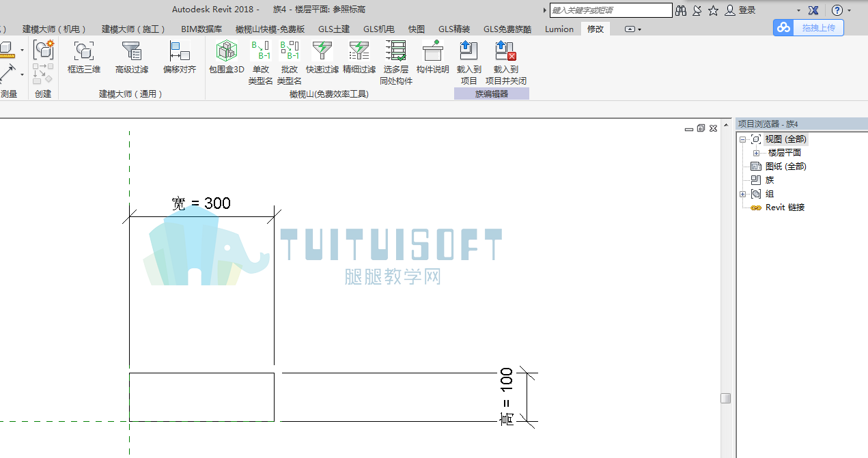Viewport: 868px width, 458px height.
Task: Open the BIM数据库 ribbon tab
Action: click(x=201, y=29)
